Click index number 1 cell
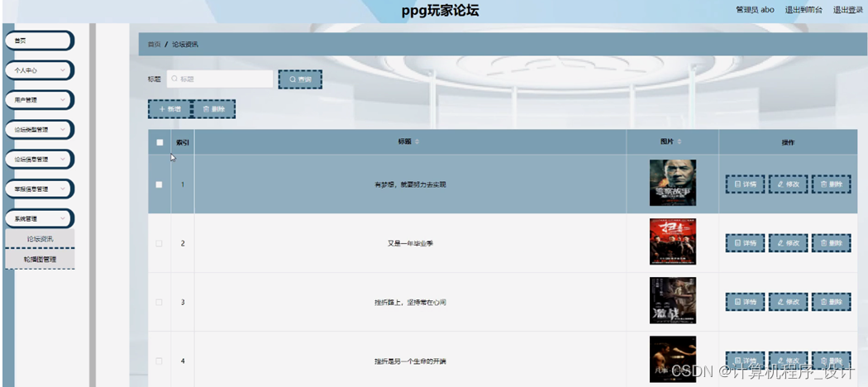Screen dimensions: 868x387 [x=183, y=184]
